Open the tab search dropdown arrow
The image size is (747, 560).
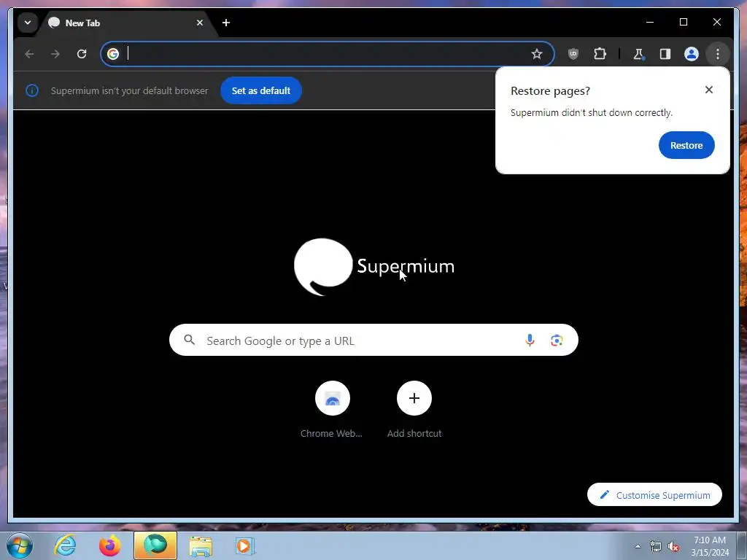[x=28, y=23]
